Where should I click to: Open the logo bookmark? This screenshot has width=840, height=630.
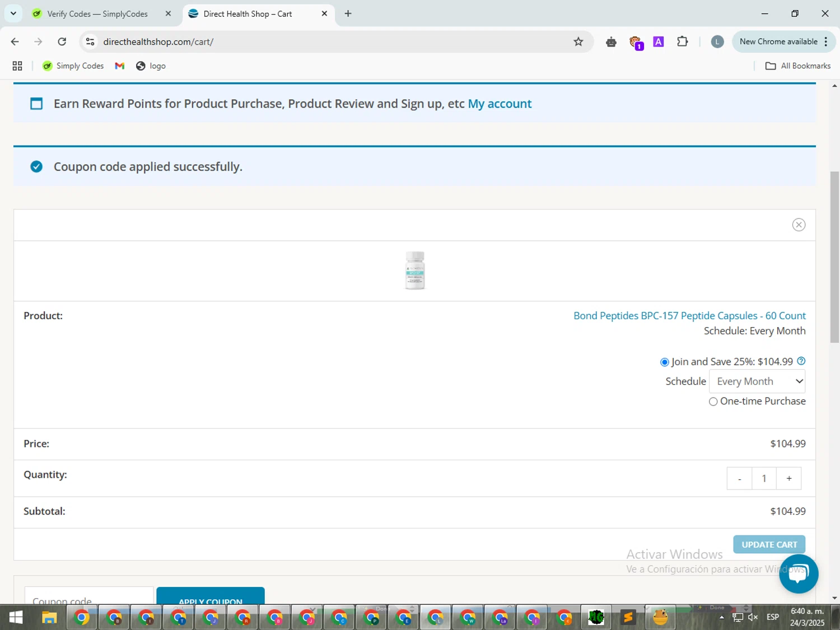tap(151, 66)
